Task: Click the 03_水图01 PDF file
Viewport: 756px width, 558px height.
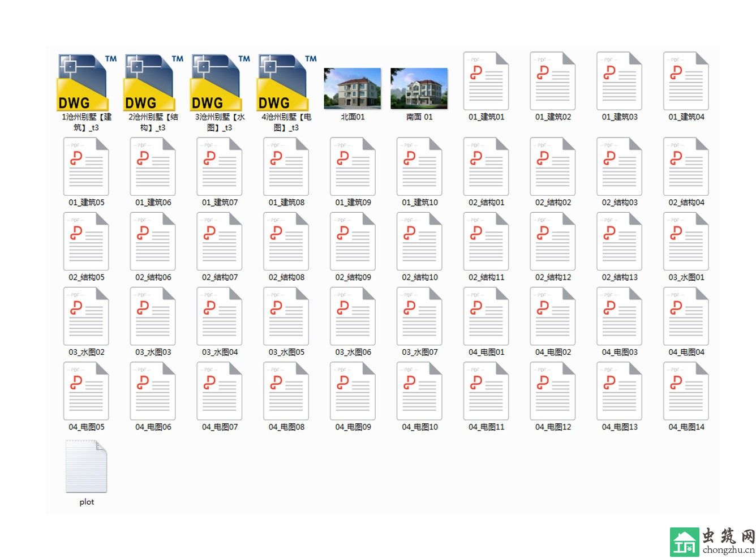Action: coord(686,242)
